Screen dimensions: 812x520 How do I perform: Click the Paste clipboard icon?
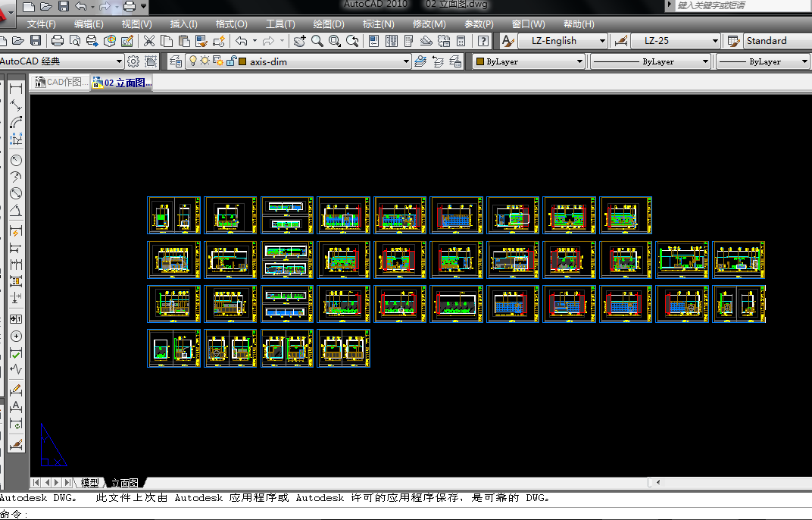[184, 41]
